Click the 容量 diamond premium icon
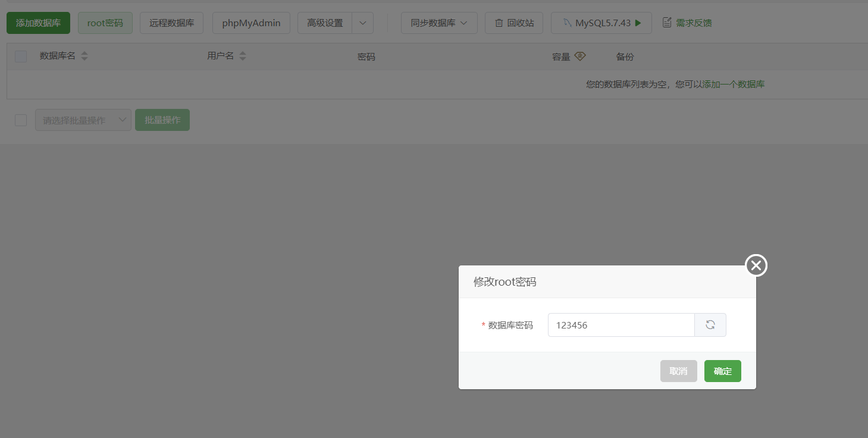Viewport: 868px width, 438px height. pos(580,56)
